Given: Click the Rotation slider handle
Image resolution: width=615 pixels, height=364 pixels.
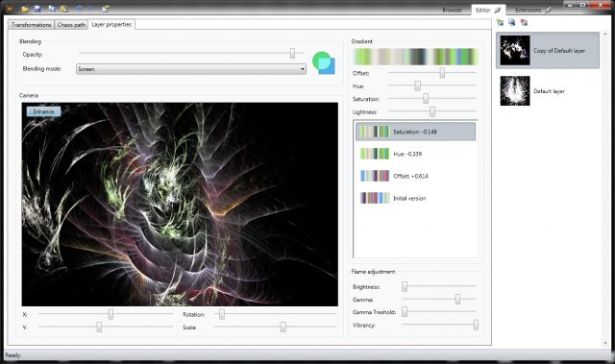Looking at the screenshot, I should point(222,314).
